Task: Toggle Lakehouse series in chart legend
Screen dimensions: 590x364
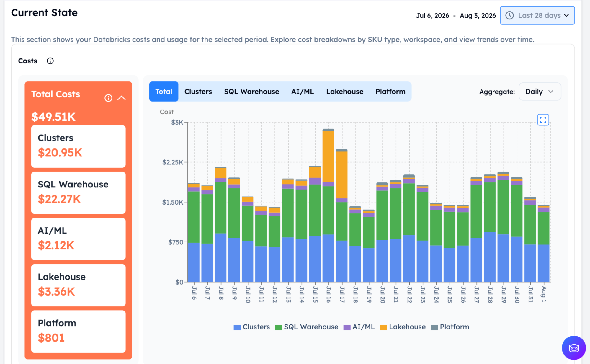Action: 403,327
